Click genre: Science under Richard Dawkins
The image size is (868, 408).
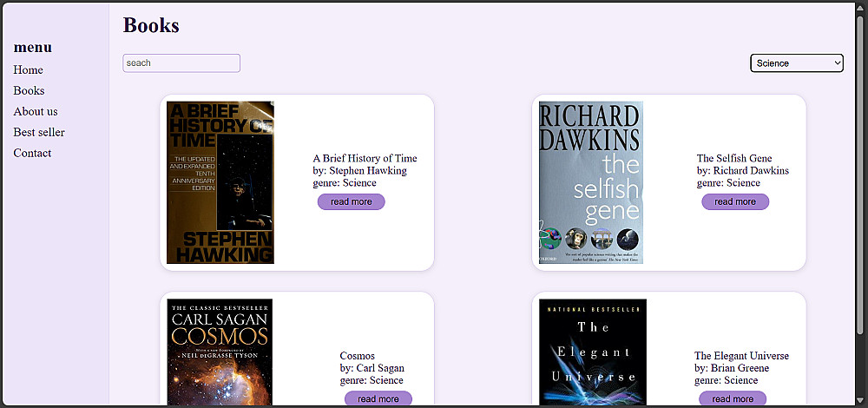728,182
